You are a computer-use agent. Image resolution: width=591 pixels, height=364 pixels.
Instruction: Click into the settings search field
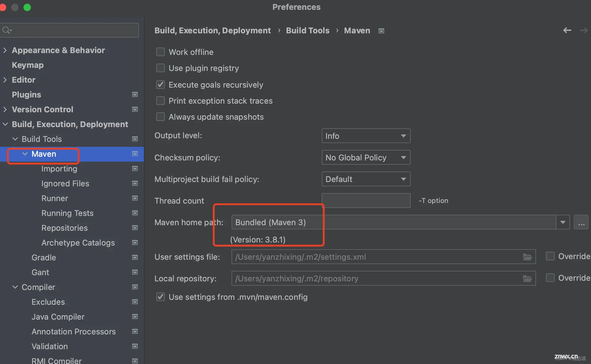pyautogui.click(x=69, y=30)
